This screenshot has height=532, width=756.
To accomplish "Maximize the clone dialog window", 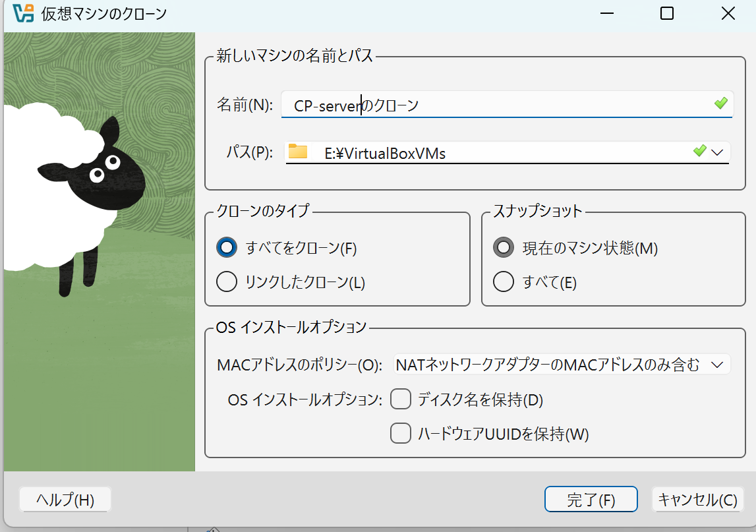I will click(x=666, y=13).
